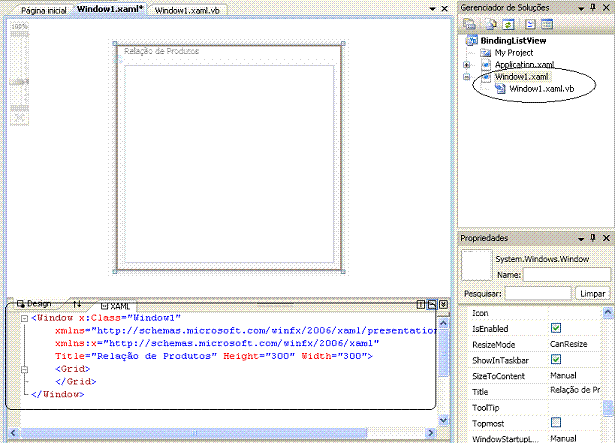
Task: Switch to the Window1.xaml.vb document tab
Action: pyautogui.click(x=187, y=11)
